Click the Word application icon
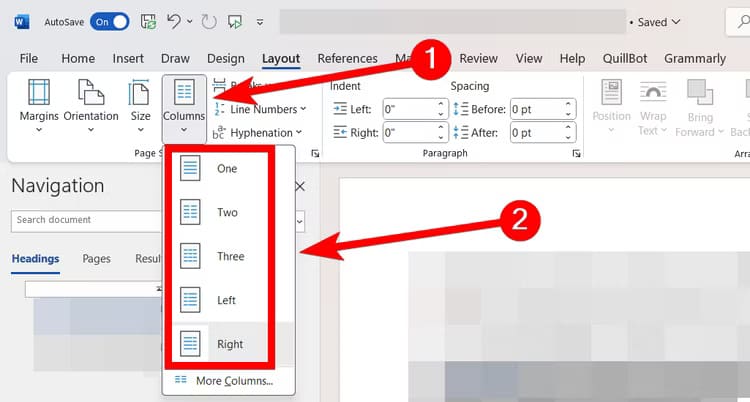The image size is (750, 402). (22, 22)
